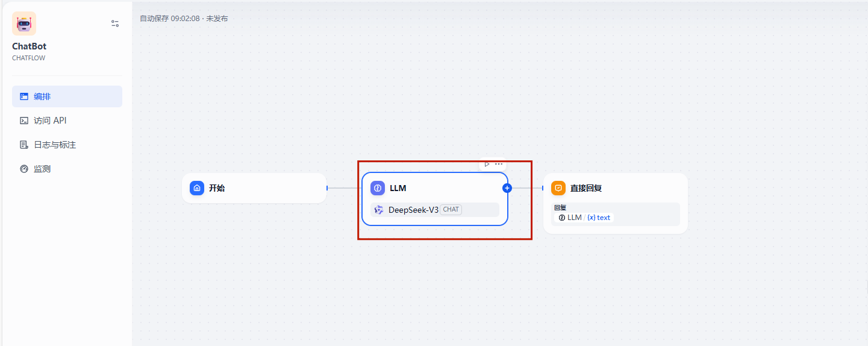Open the 编排 orchestration menu item

tap(67, 96)
